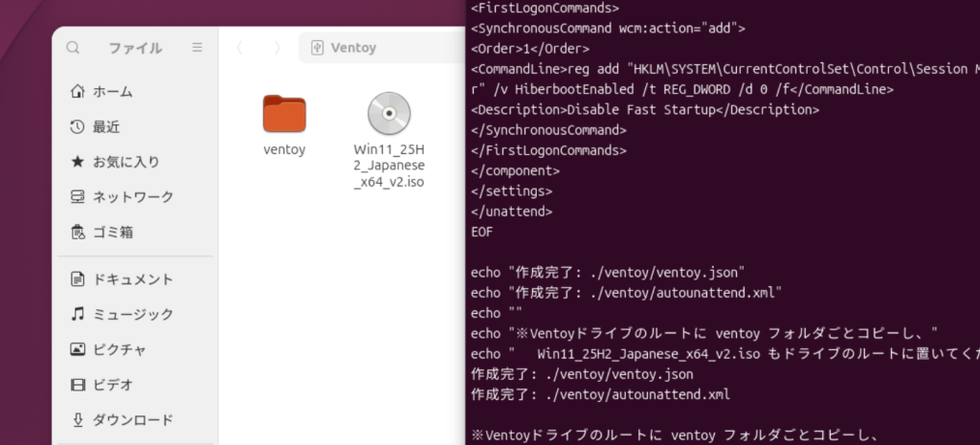Open the Files hamburger menu

pos(197,48)
